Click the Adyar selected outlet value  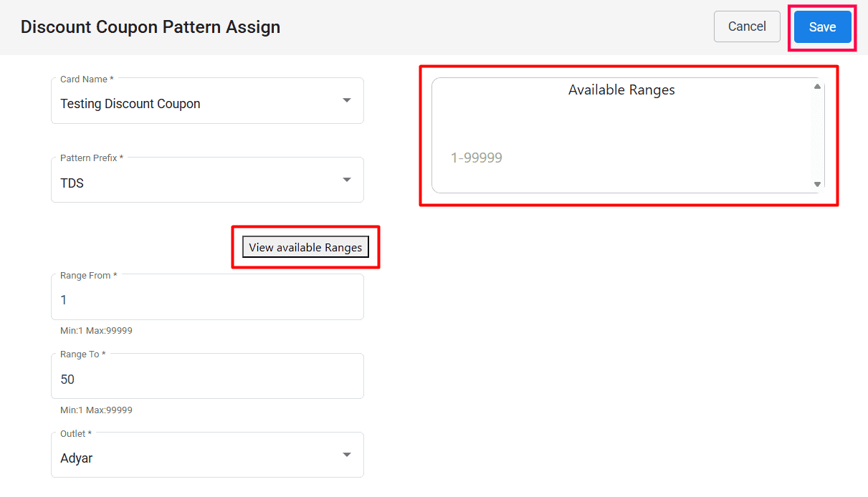[77, 458]
